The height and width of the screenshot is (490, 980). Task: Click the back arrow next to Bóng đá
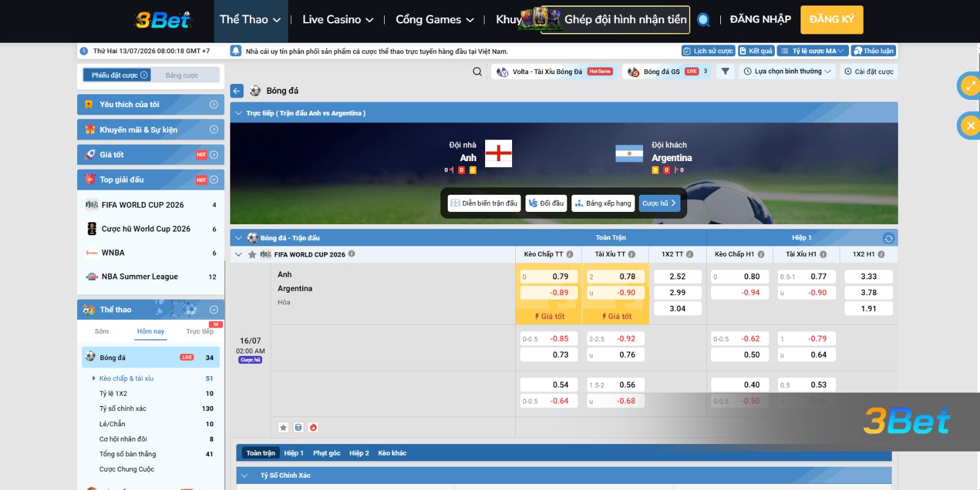click(237, 91)
